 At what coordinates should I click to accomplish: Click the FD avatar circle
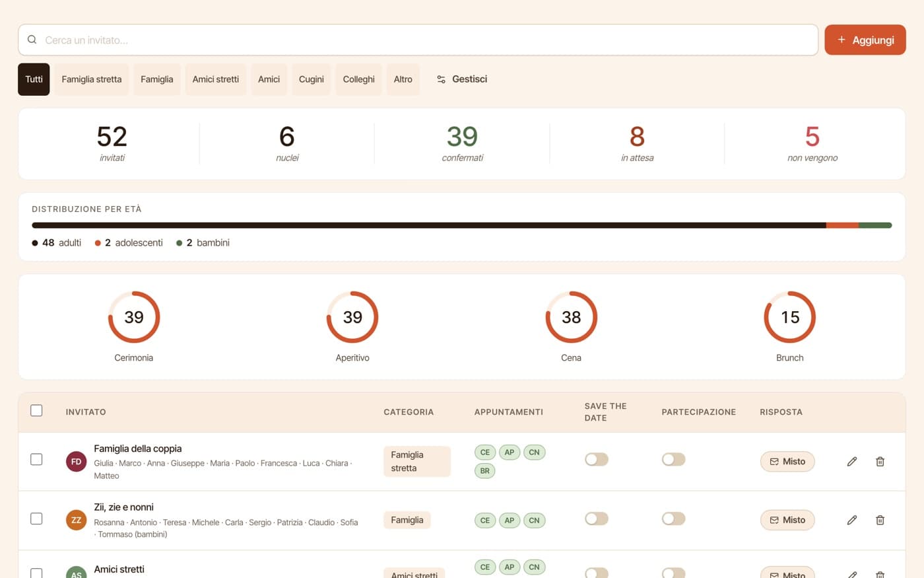(x=76, y=462)
